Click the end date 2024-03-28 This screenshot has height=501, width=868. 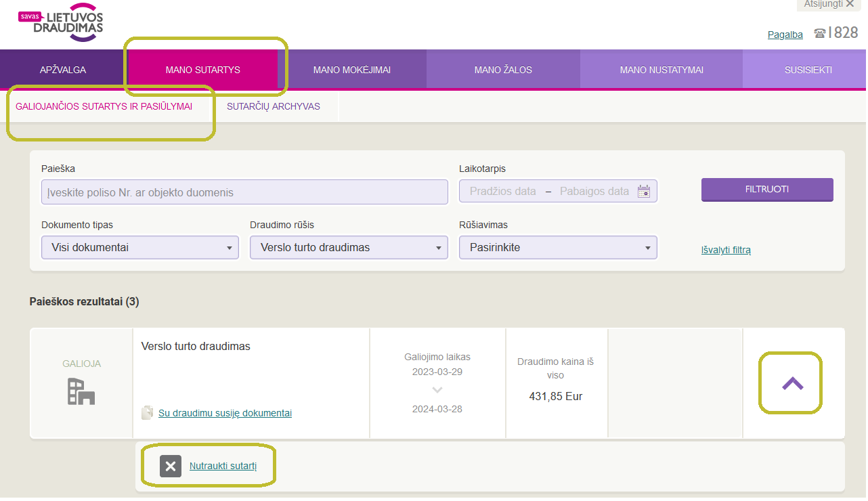437,409
